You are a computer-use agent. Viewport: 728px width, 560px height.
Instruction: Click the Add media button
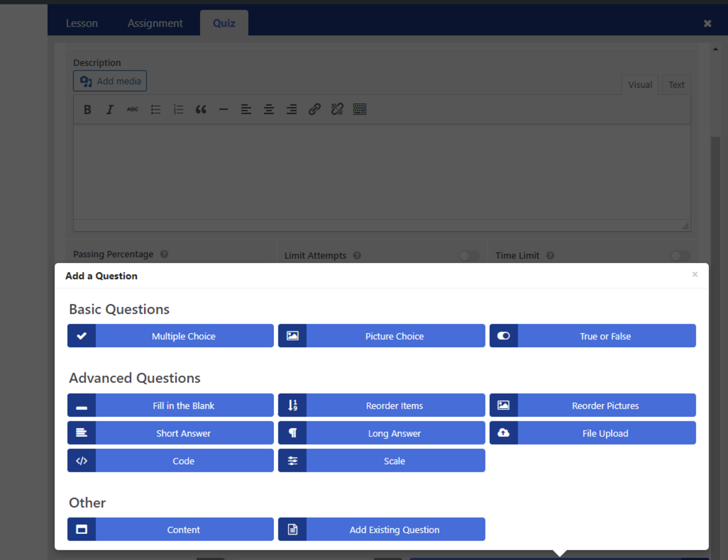tap(110, 81)
